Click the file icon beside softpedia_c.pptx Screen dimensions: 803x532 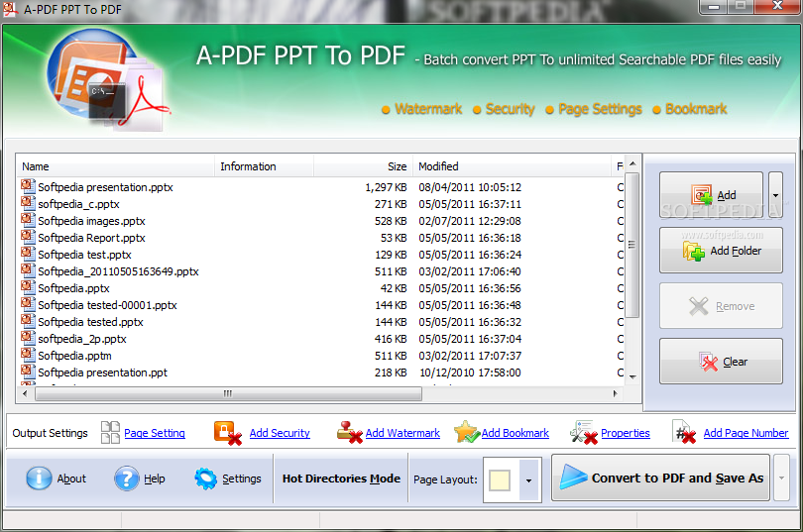coord(28,203)
